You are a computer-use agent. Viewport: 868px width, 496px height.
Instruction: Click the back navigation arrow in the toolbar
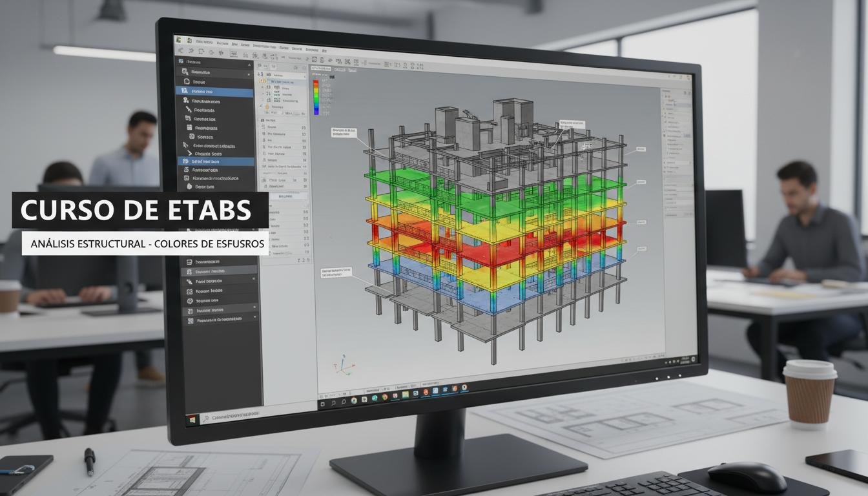click(180, 50)
